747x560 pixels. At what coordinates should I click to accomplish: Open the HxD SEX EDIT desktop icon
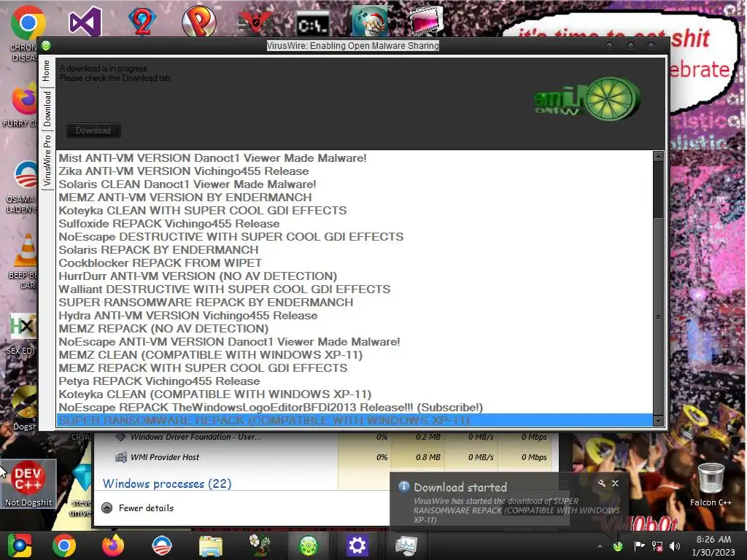click(x=23, y=327)
